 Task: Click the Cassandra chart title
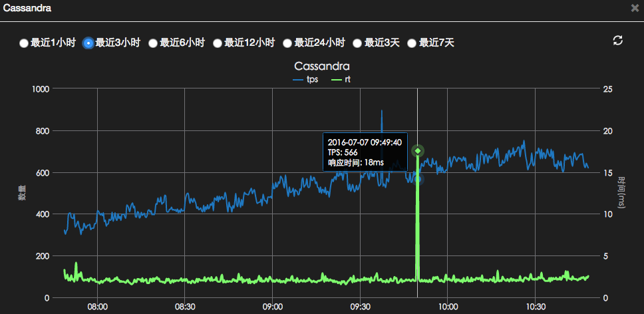322,66
